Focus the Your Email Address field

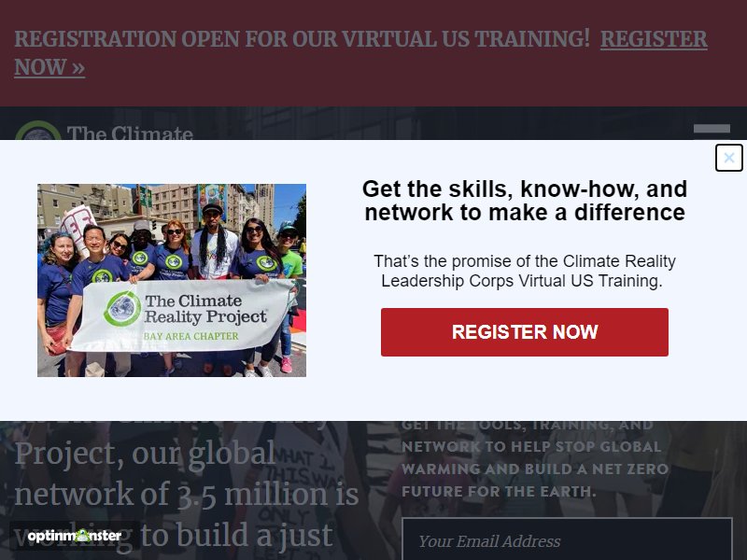click(x=567, y=539)
